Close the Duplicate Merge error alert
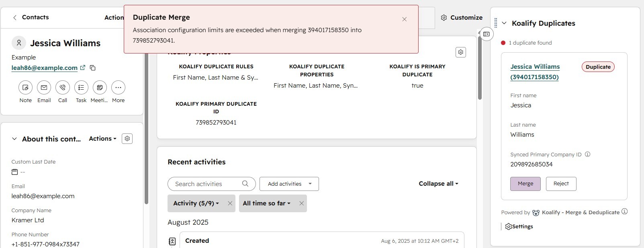Image resolution: width=644 pixels, height=248 pixels. point(405,19)
